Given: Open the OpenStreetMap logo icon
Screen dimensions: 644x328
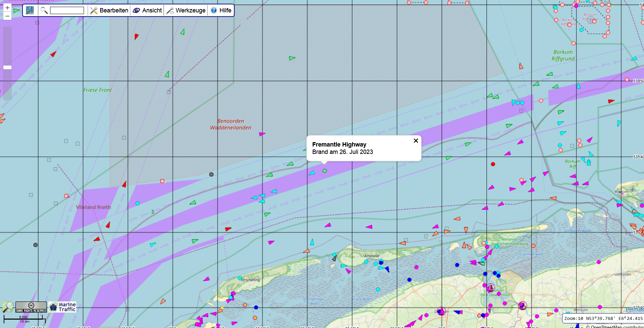Looking at the screenshot, I should (8, 306).
